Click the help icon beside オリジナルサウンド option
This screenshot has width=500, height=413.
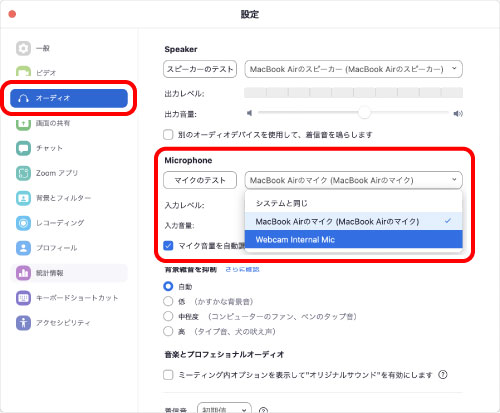click(443, 375)
